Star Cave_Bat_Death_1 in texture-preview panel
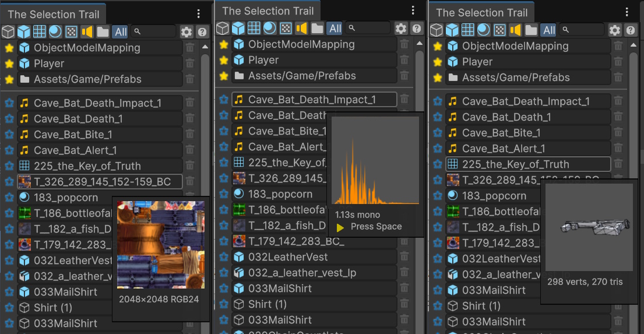The height and width of the screenshot is (334, 644). [x=9, y=119]
